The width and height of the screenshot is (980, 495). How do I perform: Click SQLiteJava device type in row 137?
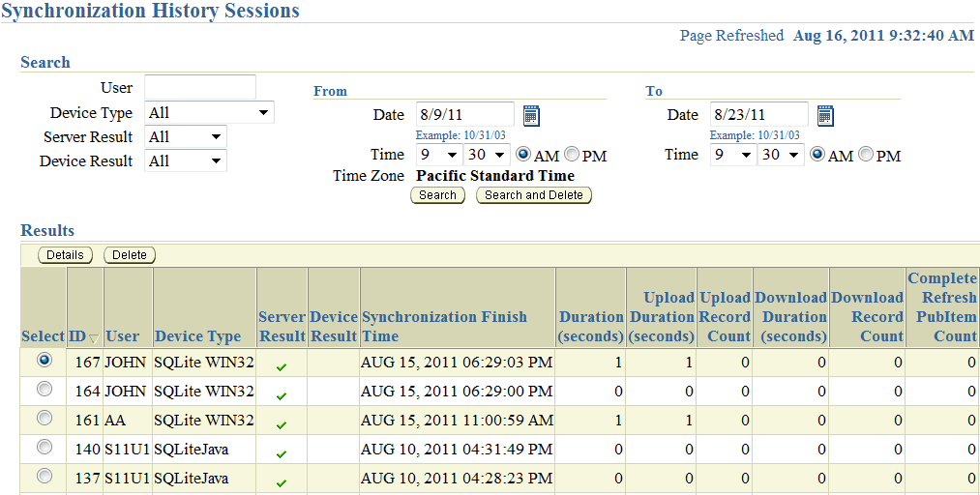pos(192,479)
